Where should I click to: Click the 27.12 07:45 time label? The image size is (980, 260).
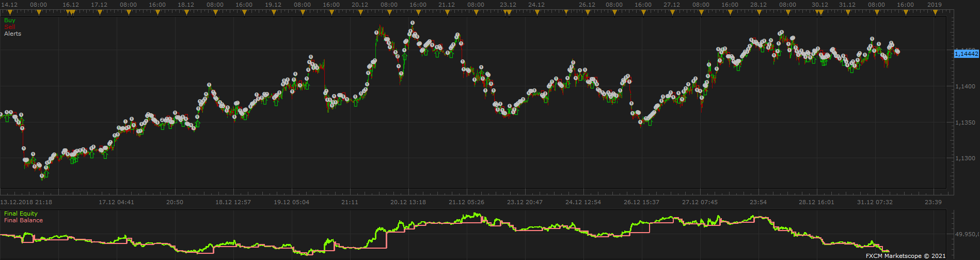coord(700,202)
